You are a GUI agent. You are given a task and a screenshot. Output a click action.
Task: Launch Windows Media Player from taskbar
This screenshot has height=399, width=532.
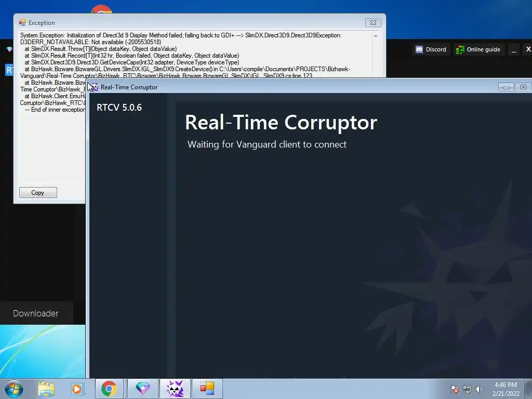coord(77,389)
